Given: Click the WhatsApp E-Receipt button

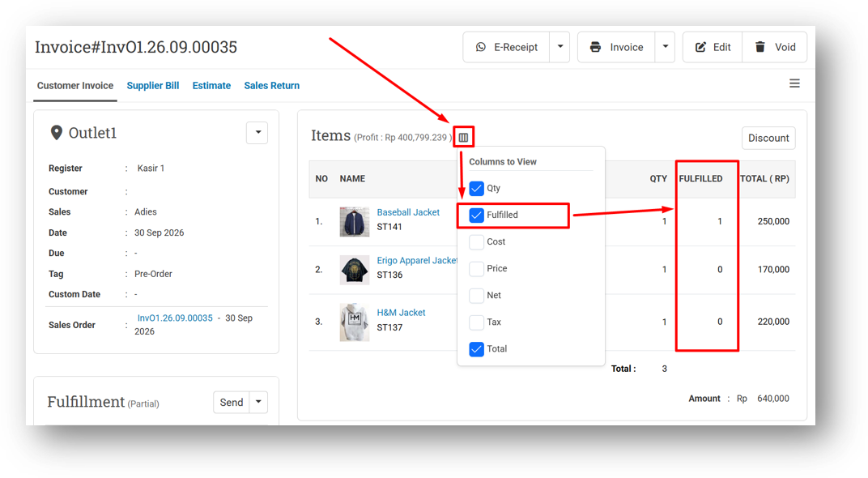Looking at the screenshot, I should (x=507, y=47).
